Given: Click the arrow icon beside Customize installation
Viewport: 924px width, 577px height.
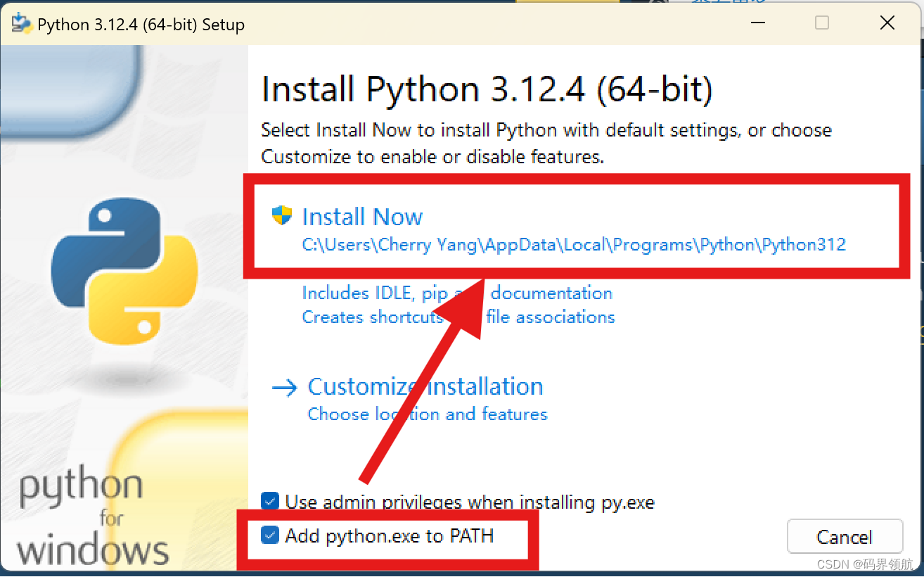Looking at the screenshot, I should point(284,388).
